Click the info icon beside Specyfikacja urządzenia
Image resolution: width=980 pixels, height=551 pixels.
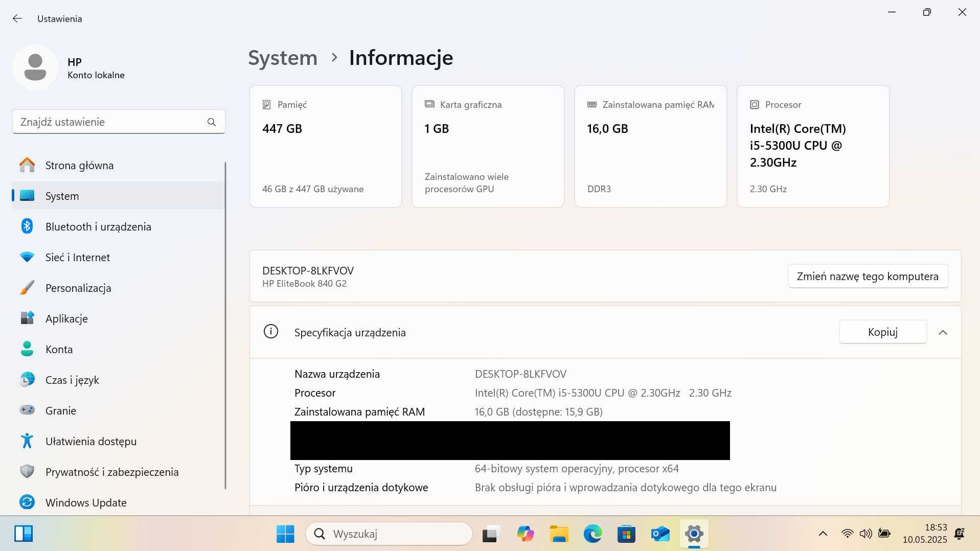271,332
